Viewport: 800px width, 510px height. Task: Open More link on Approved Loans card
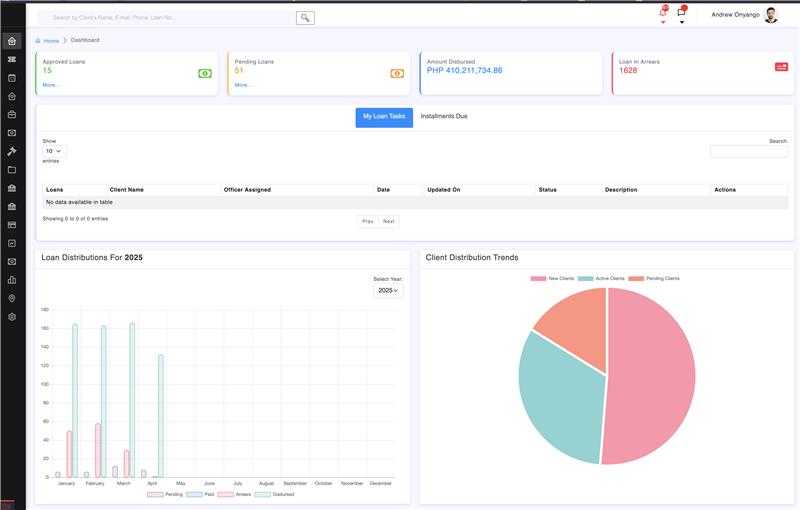point(51,85)
